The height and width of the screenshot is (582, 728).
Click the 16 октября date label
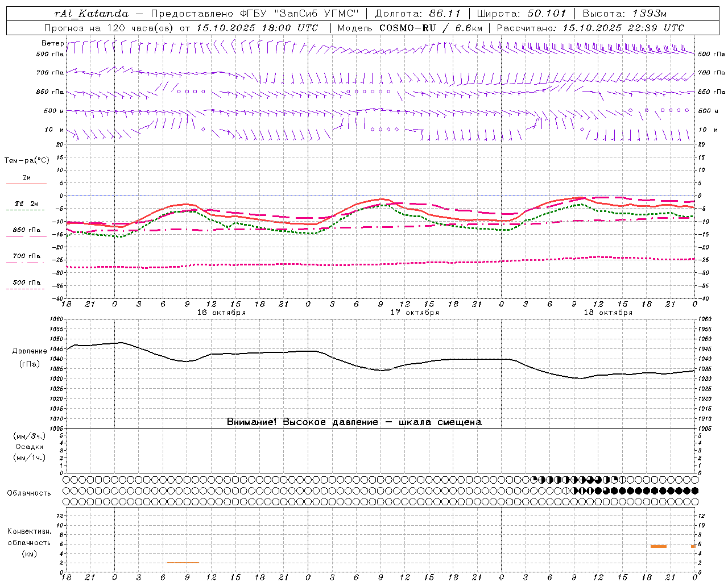(221, 313)
